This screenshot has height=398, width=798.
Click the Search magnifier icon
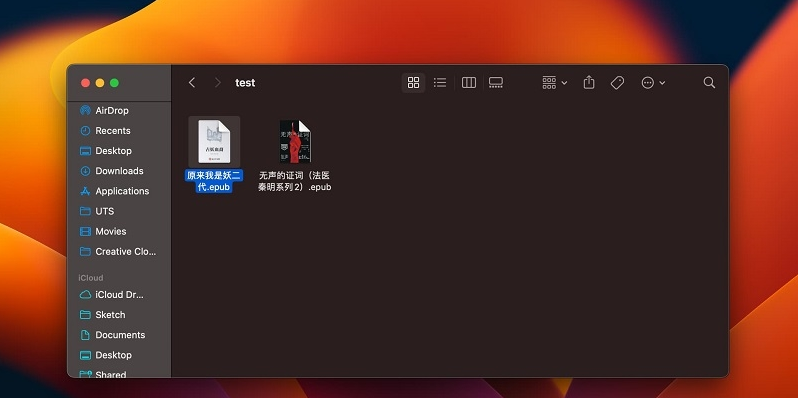pos(709,82)
